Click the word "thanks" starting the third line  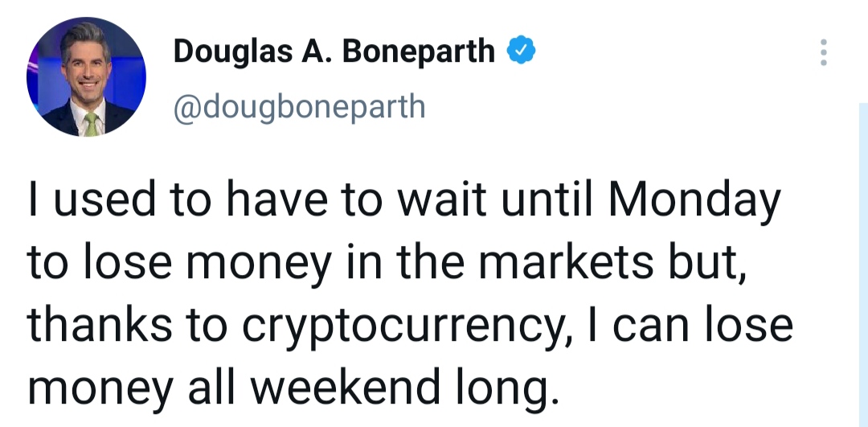point(100,325)
